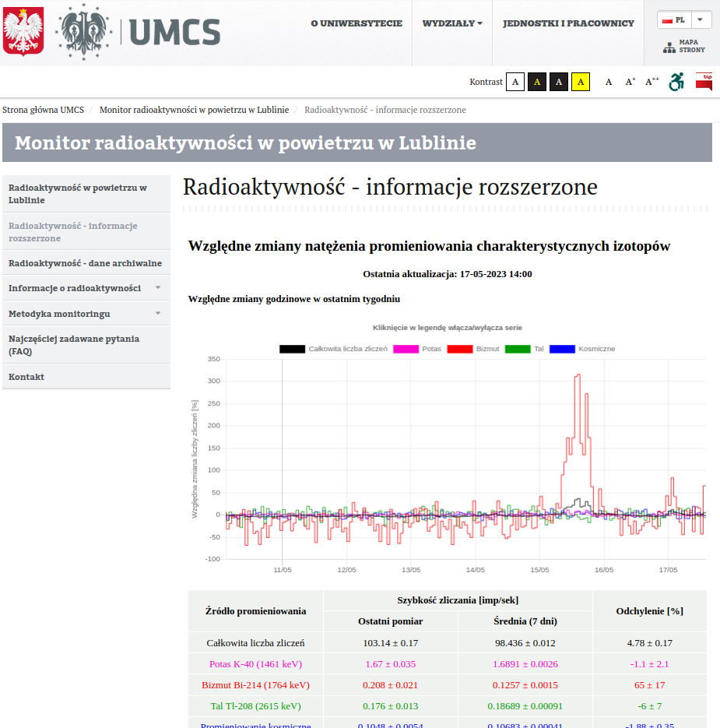Screen dimensions: 720x728
Task: Open the BIP red flag icon
Action: (x=704, y=82)
